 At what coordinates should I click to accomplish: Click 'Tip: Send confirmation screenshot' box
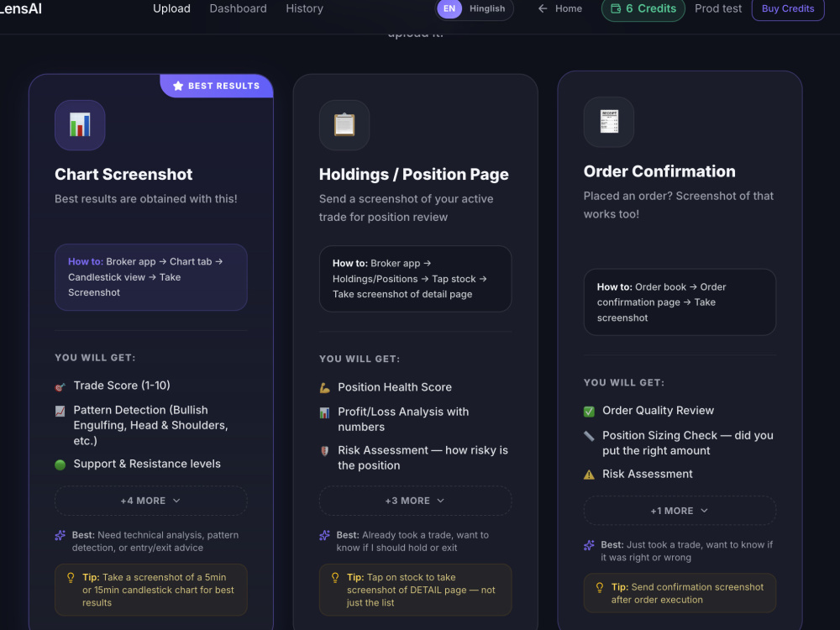(x=680, y=593)
